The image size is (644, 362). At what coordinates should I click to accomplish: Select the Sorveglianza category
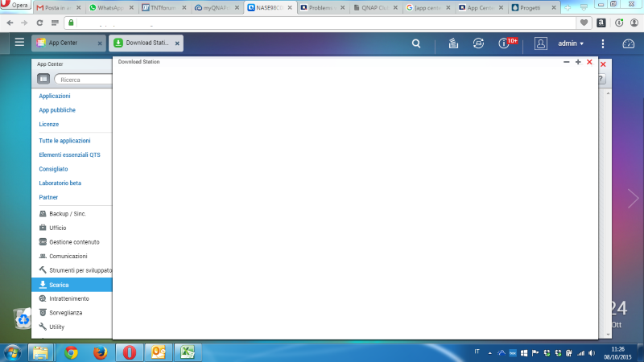click(65, 312)
